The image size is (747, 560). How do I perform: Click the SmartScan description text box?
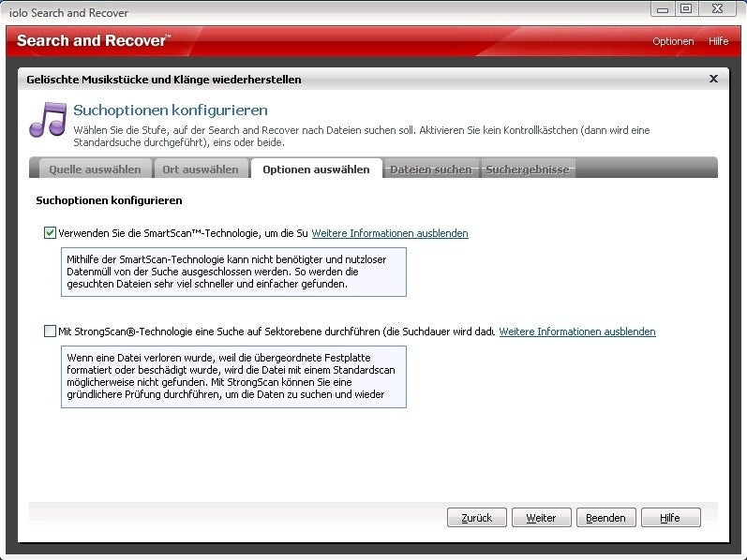(x=233, y=272)
